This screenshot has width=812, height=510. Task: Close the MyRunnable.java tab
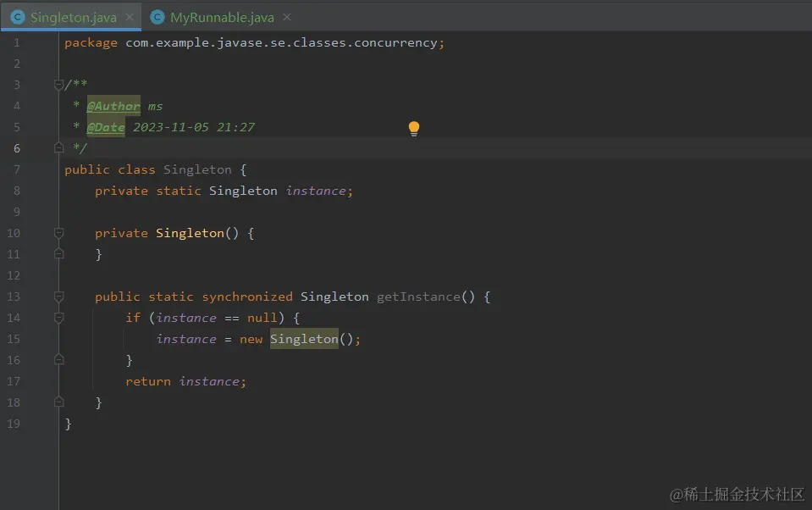pos(287,17)
